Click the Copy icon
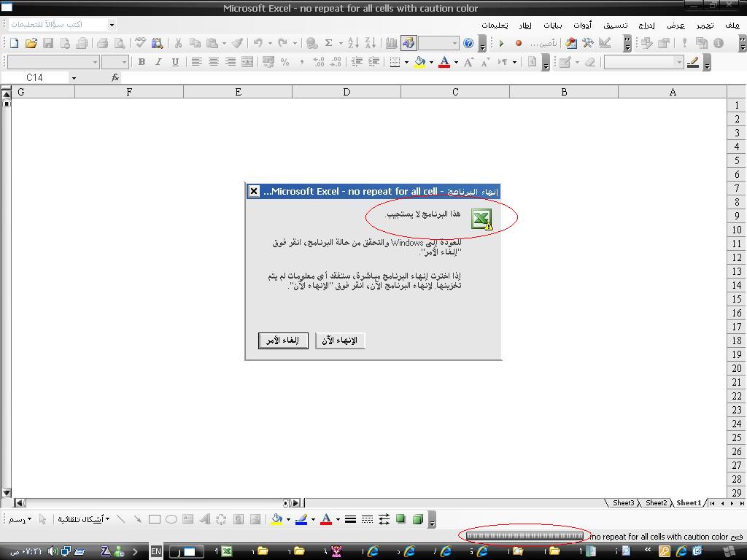 tap(195, 43)
